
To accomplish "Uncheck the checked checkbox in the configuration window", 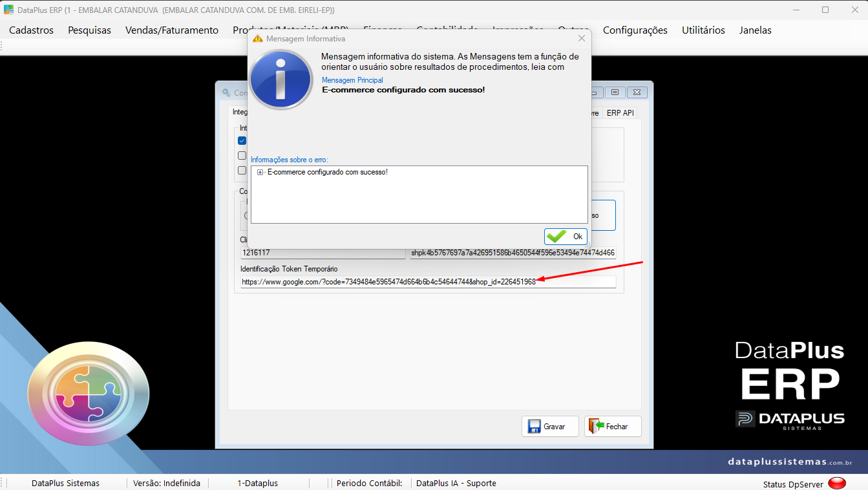I will coord(242,140).
